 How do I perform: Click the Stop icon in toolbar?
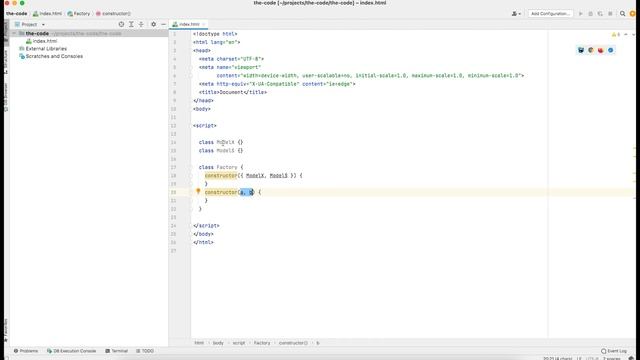(x=610, y=14)
